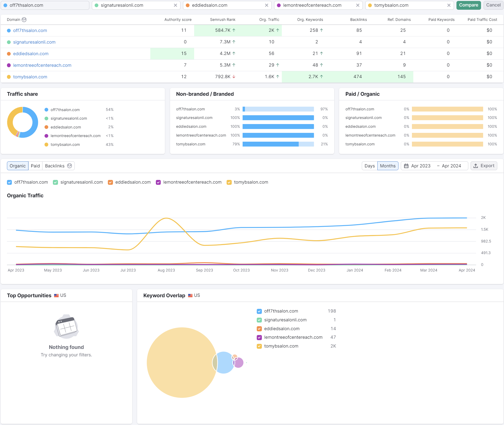Select the Months view
Image resolution: width=504 pixels, height=425 pixels.
388,166
